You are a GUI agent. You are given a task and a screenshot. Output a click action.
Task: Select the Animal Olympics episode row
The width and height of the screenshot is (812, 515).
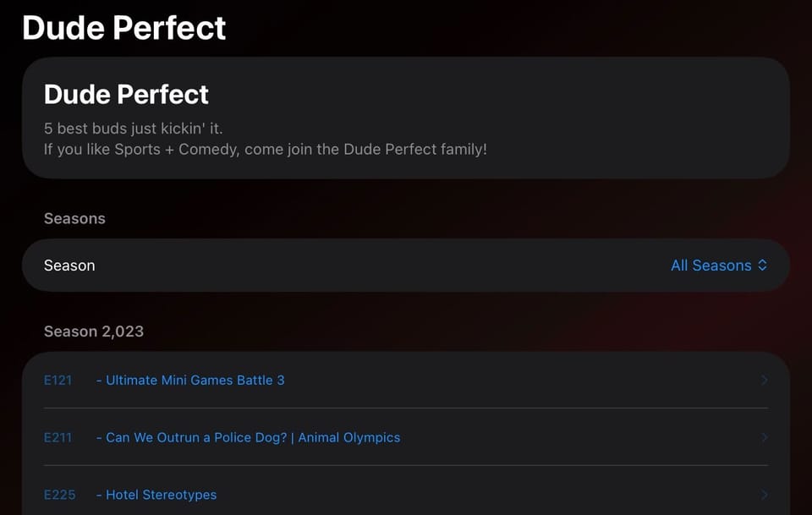(x=406, y=438)
